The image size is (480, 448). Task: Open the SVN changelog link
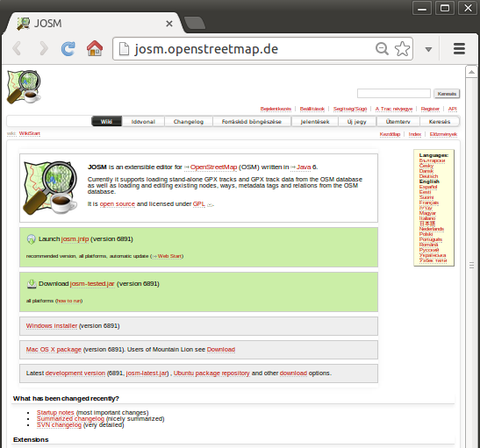(x=59, y=425)
